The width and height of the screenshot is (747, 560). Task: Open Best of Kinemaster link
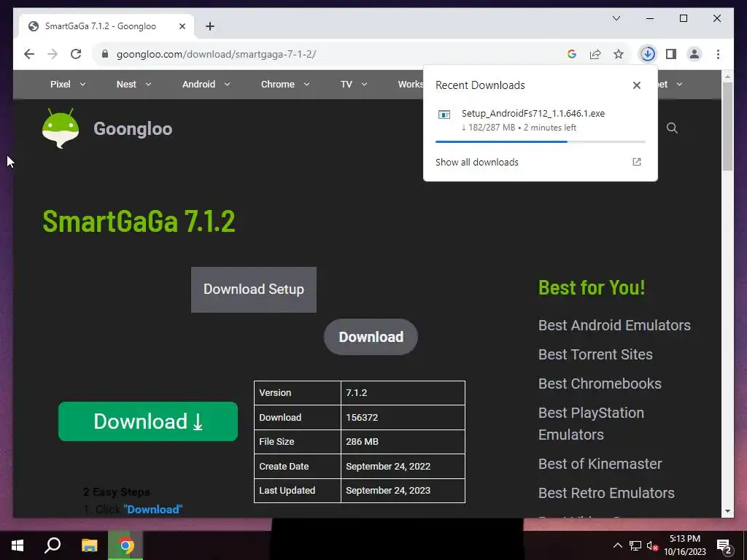600,464
